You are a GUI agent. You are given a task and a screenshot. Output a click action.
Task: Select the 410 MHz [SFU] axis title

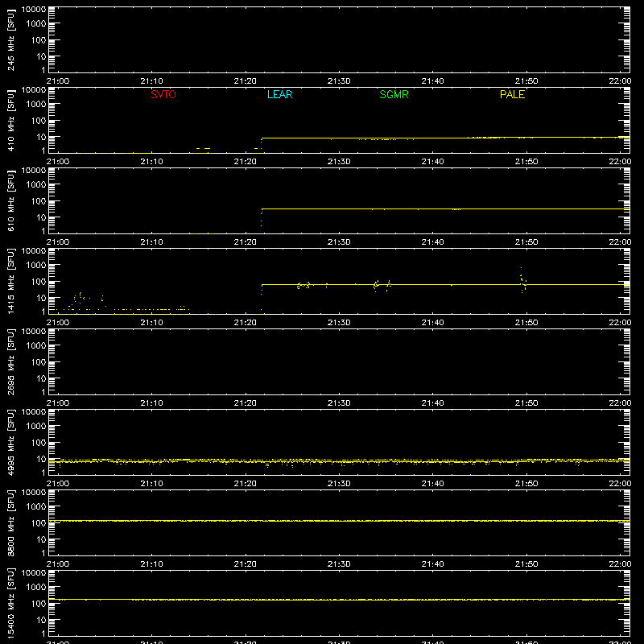(x=10, y=121)
